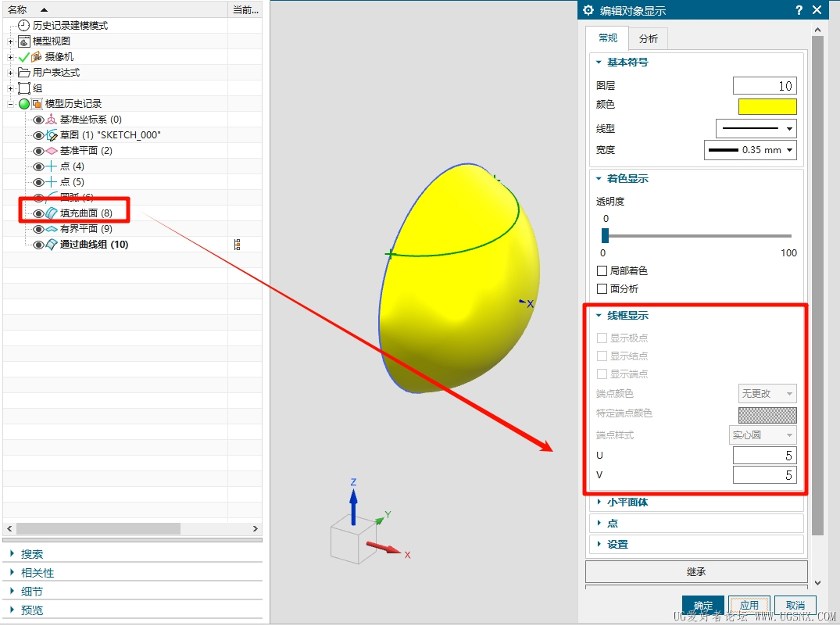Click the 图层 input field showing 10
The width and height of the screenshot is (840, 626).
pos(764,86)
